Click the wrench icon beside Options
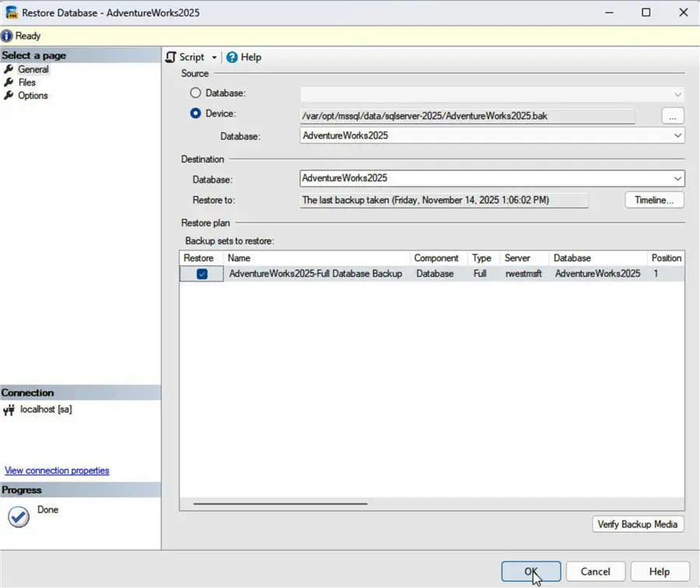The height and width of the screenshot is (588, 700). [x=9, y=96]
